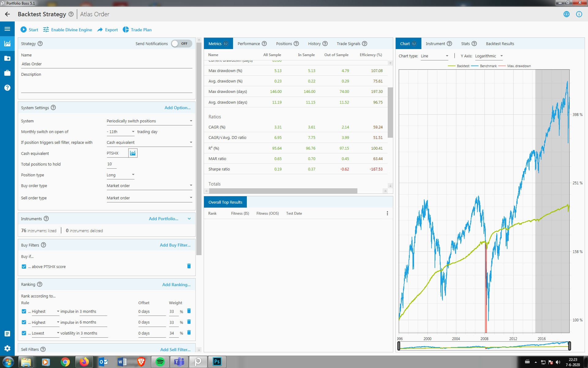
Task: Click the info icon at top right
Action: point(579,14)
